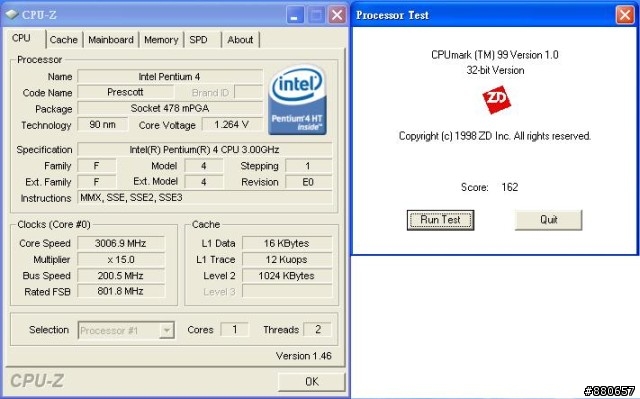The image size is (640, 399).
Task: Click the Multiplier value x 15.0
Action: [x=121, y=259]
